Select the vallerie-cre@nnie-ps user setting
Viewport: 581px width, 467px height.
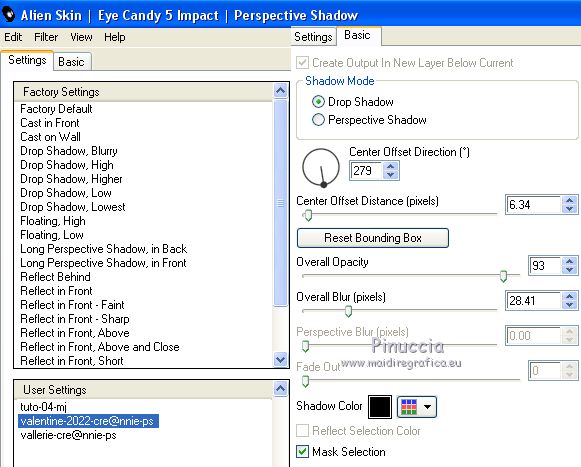click(69, 435)
